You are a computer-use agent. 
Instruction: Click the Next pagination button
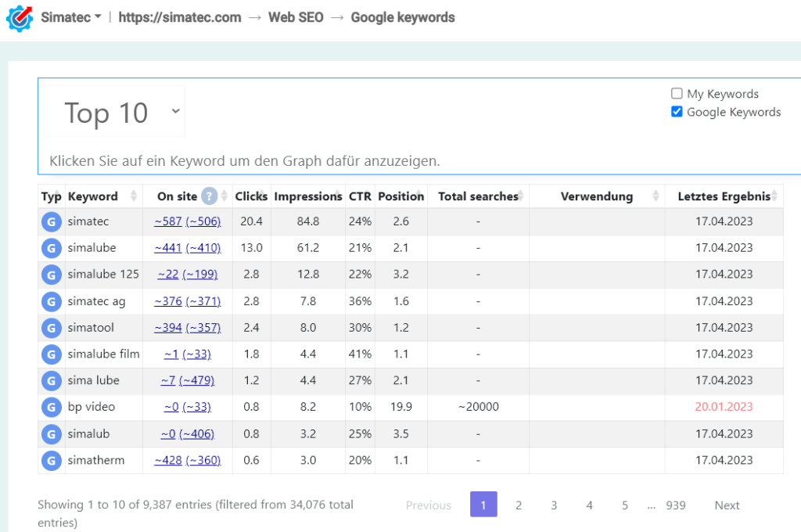coord(727,505)
